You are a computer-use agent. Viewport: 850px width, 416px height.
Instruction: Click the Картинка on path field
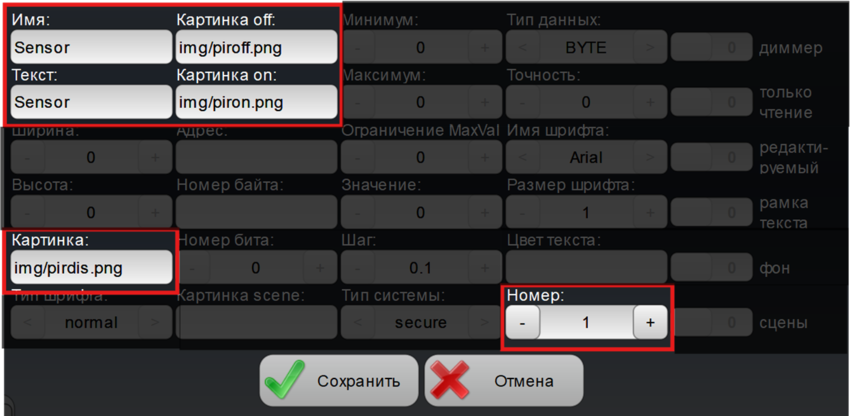tap(256, 102)
